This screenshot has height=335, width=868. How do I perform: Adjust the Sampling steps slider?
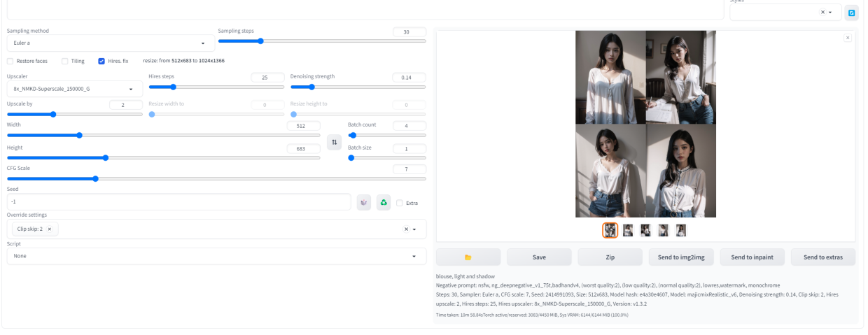[x=322, y=41]
